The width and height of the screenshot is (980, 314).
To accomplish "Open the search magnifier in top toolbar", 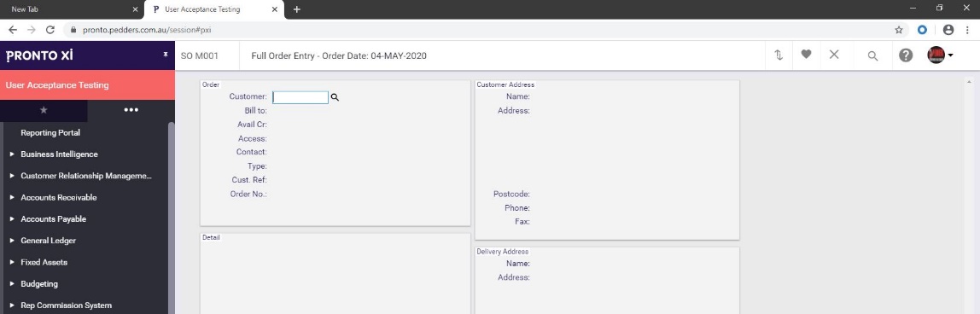I will (x=872, y=55).
